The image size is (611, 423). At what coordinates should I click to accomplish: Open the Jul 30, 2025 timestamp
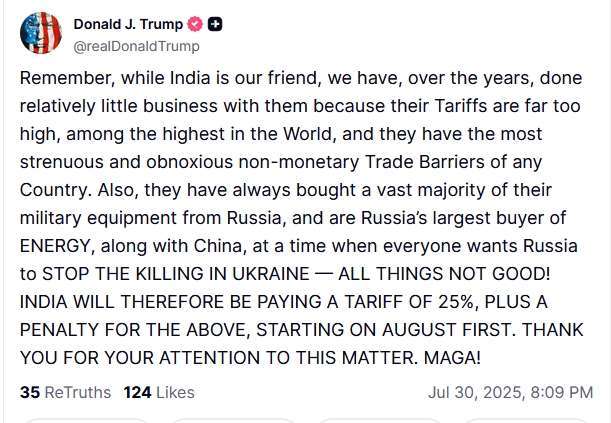coord(510,392)
